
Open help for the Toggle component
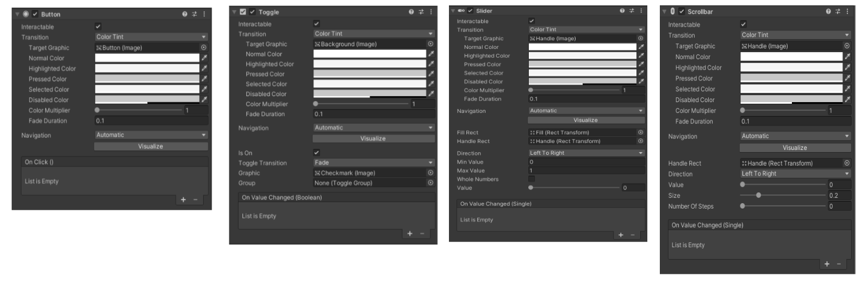pos(411,12)
